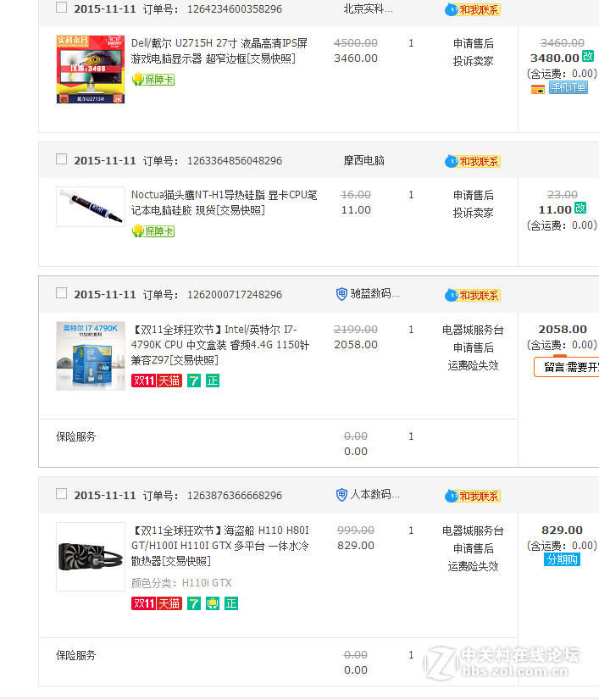
Task: Click the green 7-day return icon under I7-4790K
Action: coord(194,381)
